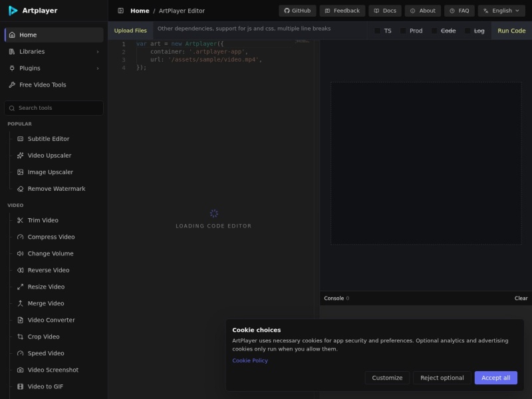Image resolution: width=532 pixels, height=399 pixels.
Task: Click the other dependencies text field
Action: (260, 31)
